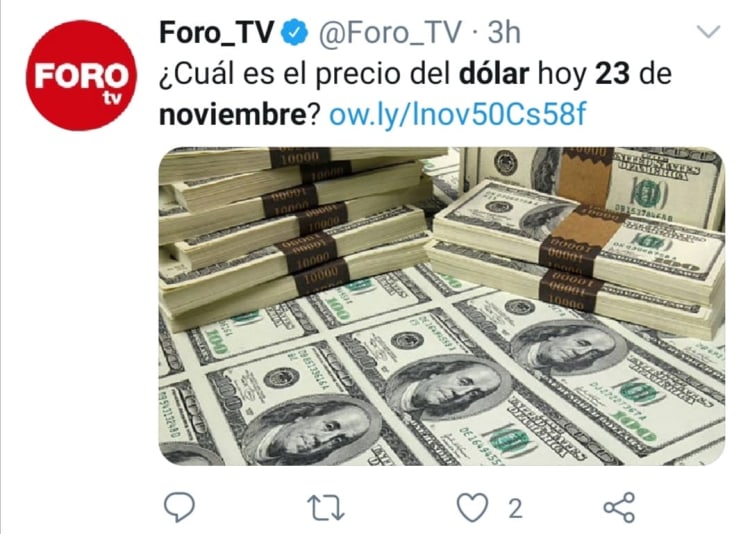Image resolution: width=750 pixels, height=534 pixels.
Task: Expand the tweet options chevron
Action: 708,32
